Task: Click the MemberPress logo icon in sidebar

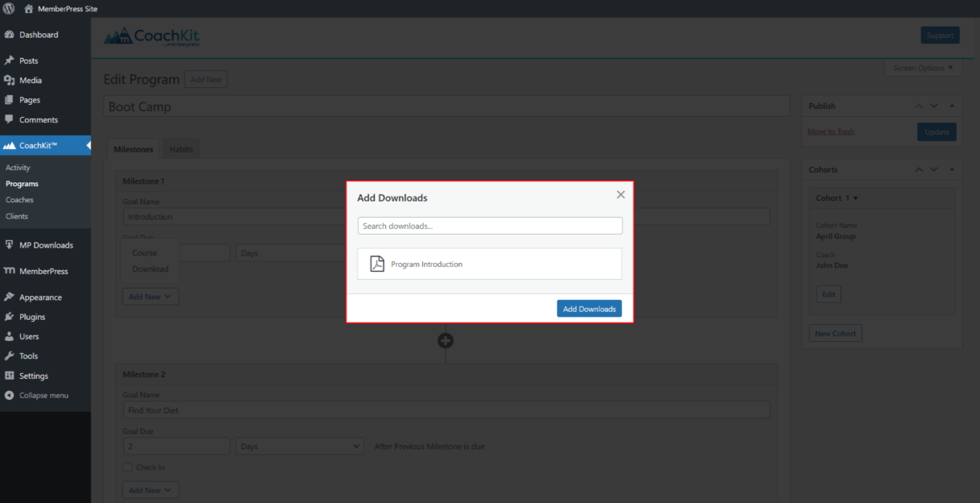Action: [x=10, y=271]
